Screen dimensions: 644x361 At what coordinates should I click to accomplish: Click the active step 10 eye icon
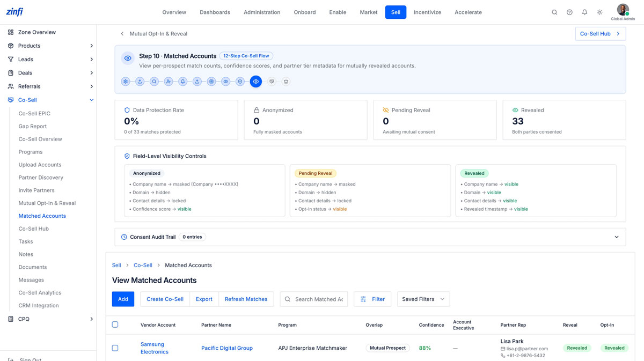pos(256,82)
